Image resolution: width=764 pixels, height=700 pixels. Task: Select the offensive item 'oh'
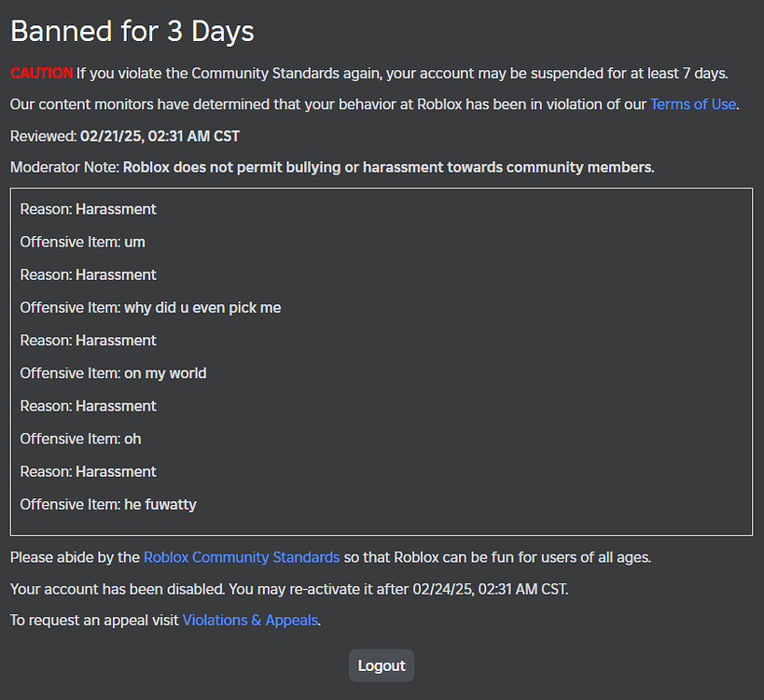click(x=80, y=438)
